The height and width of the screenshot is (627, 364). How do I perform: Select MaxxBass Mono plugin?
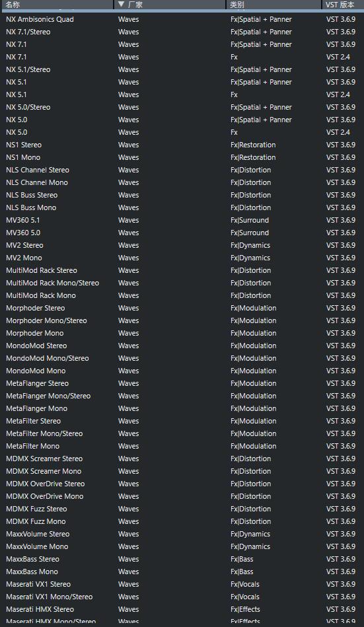[182, 572]
